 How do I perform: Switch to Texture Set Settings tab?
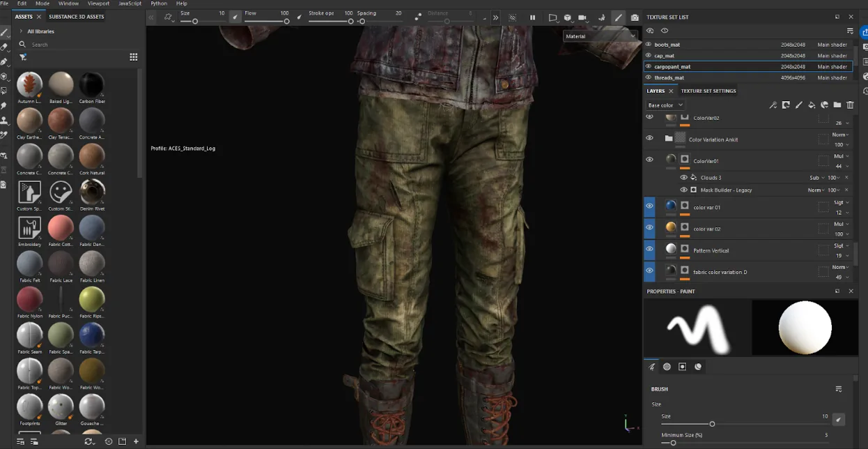(x=708, y=91)
